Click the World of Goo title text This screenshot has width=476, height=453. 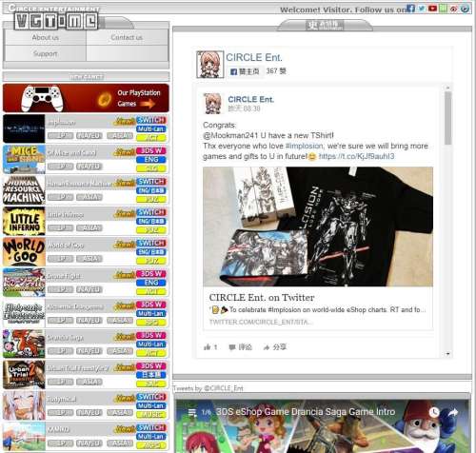click(66, 246)
